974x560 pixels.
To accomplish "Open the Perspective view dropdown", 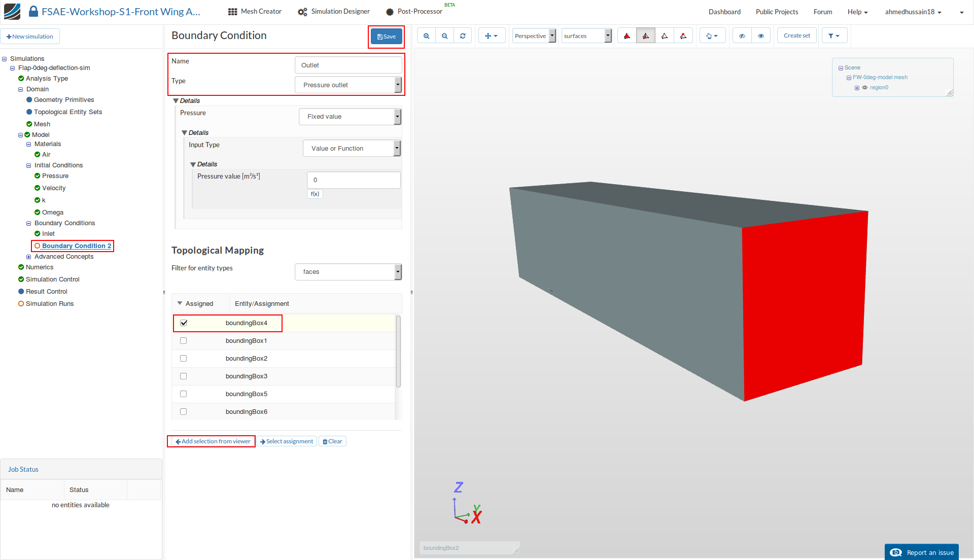I will [534, 36].
